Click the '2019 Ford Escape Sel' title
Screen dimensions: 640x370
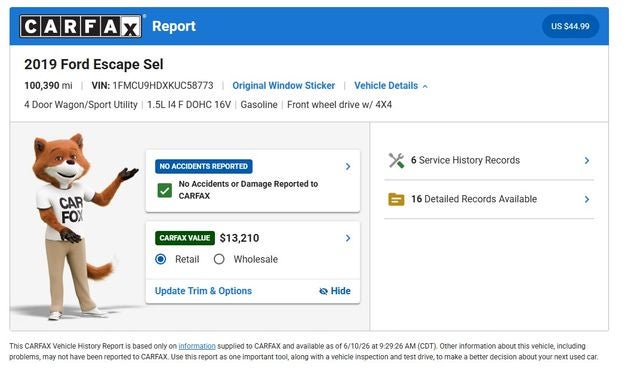(x=94, y=64)
